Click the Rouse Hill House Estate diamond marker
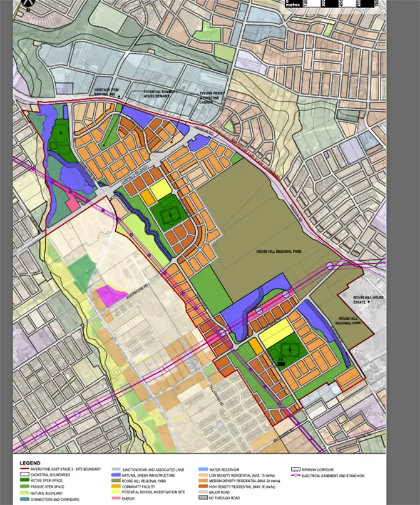Screen dimensions: 420x505 (x=370, y=302)
